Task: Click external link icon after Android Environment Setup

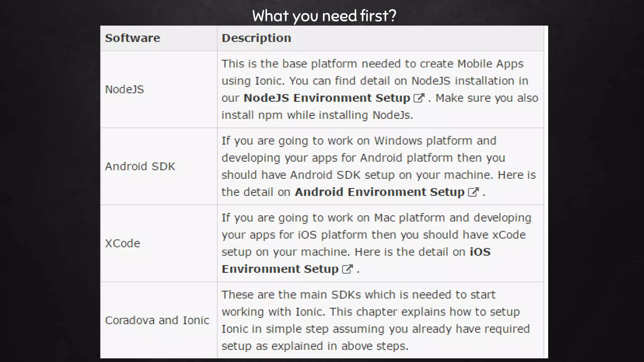Action: click(473, 192)
